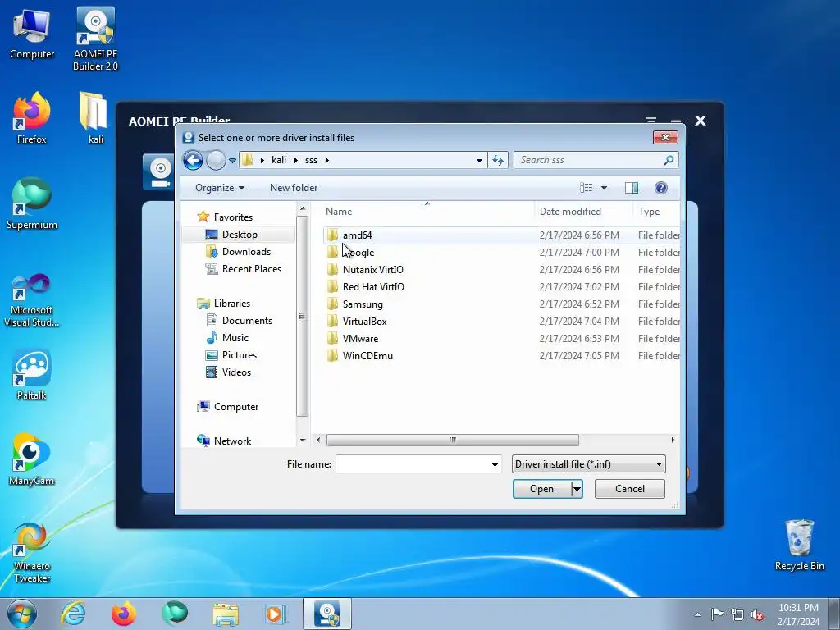Launch AOMEI PE Builder 2.0 desktop shortcut
Screen dimensions: 840x630
[95, 39]
